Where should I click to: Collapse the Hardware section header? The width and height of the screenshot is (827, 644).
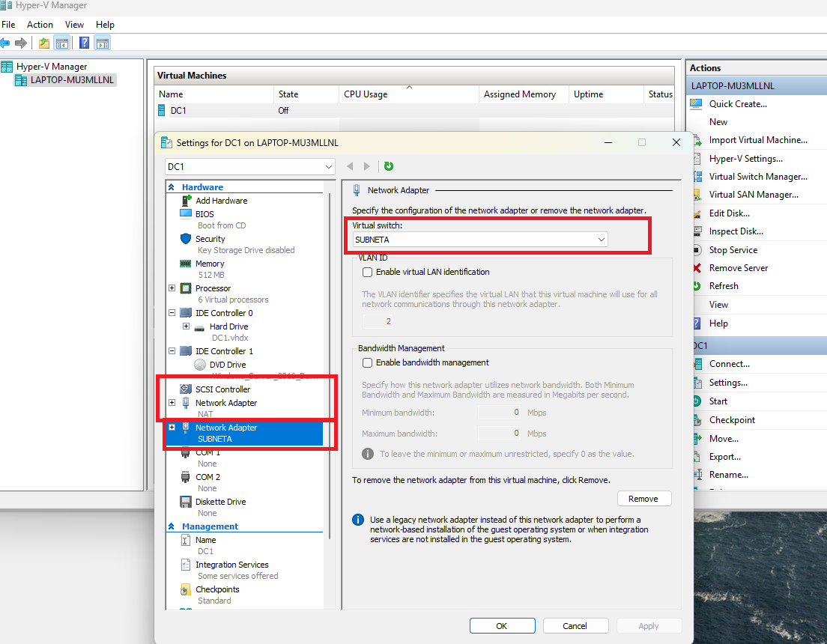click(172, 187)
